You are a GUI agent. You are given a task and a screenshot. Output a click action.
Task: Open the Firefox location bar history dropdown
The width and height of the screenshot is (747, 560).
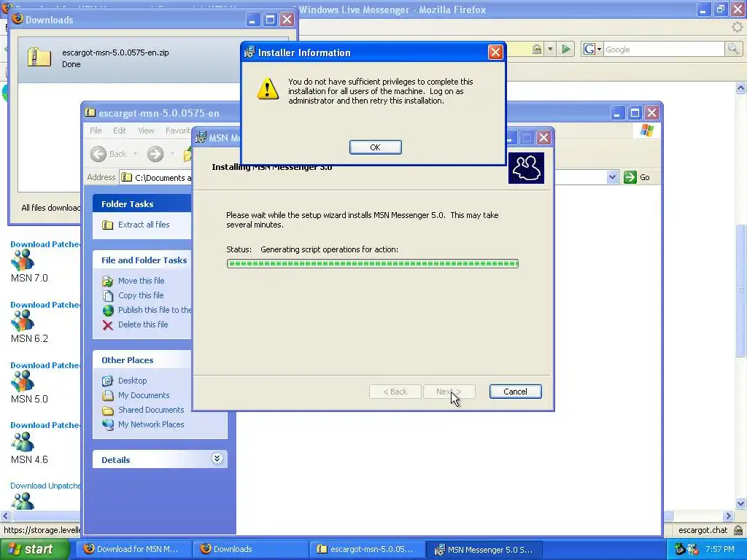click(550, 49)
